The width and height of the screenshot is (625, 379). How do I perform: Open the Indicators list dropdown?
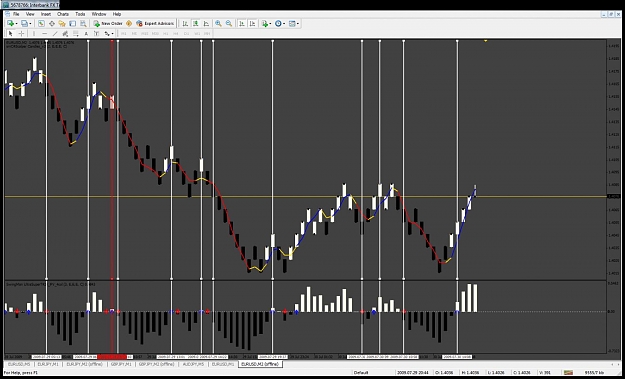coord(267,24)
